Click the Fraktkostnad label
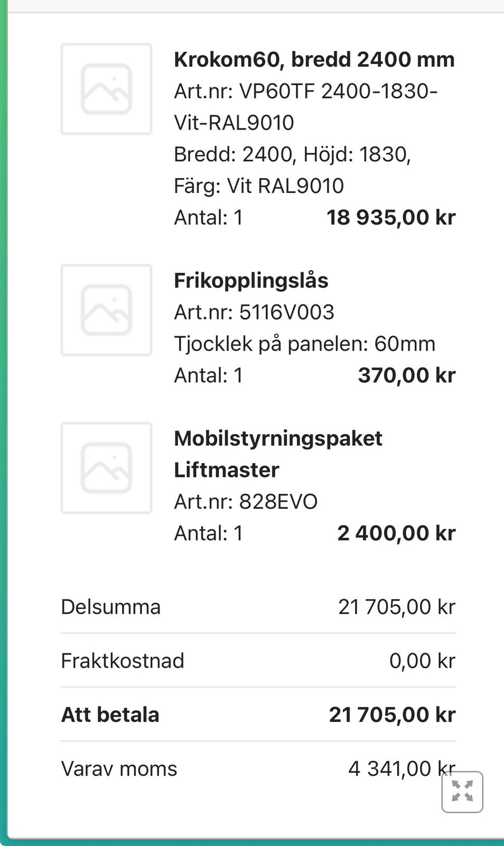The height and width of the screenshot is (846, 504). point(123,660)
